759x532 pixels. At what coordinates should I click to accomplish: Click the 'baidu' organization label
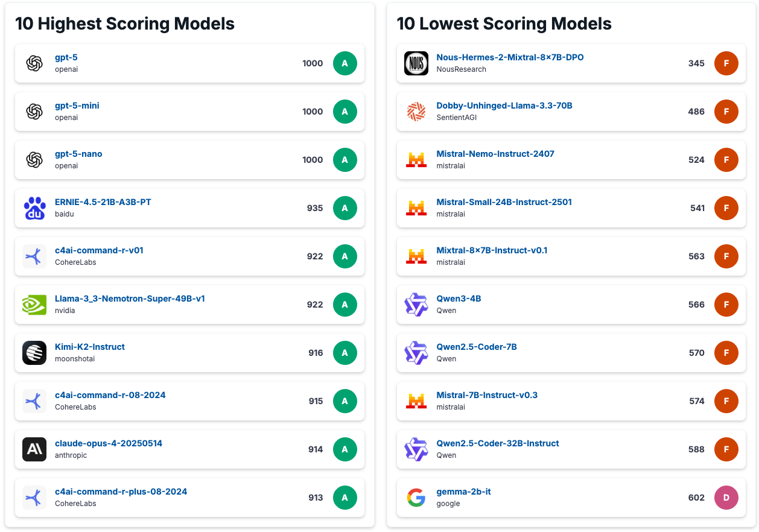(65, 214)
